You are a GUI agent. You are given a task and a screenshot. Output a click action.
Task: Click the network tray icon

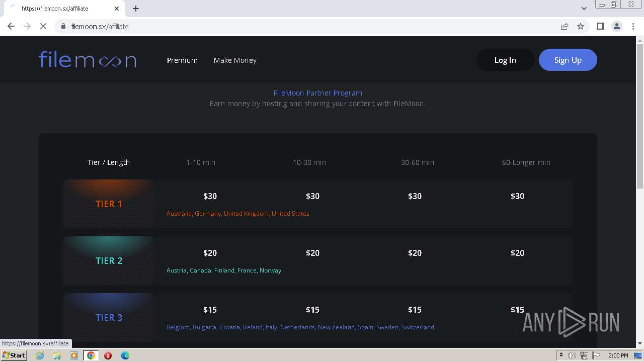click(584, 355)
